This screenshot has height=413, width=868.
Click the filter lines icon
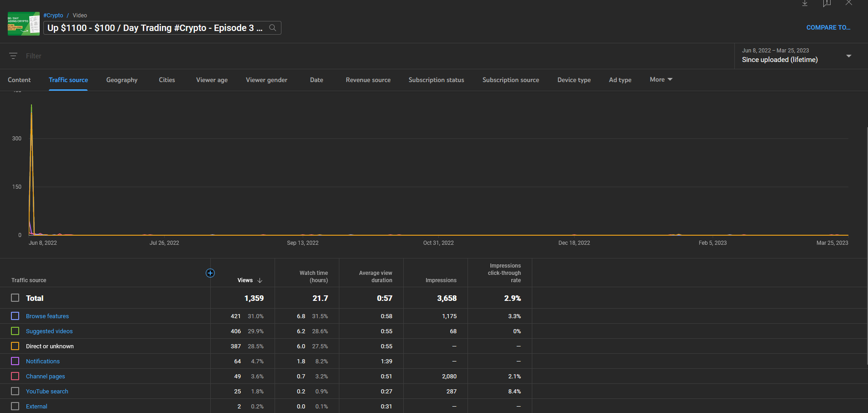[13, 56]
